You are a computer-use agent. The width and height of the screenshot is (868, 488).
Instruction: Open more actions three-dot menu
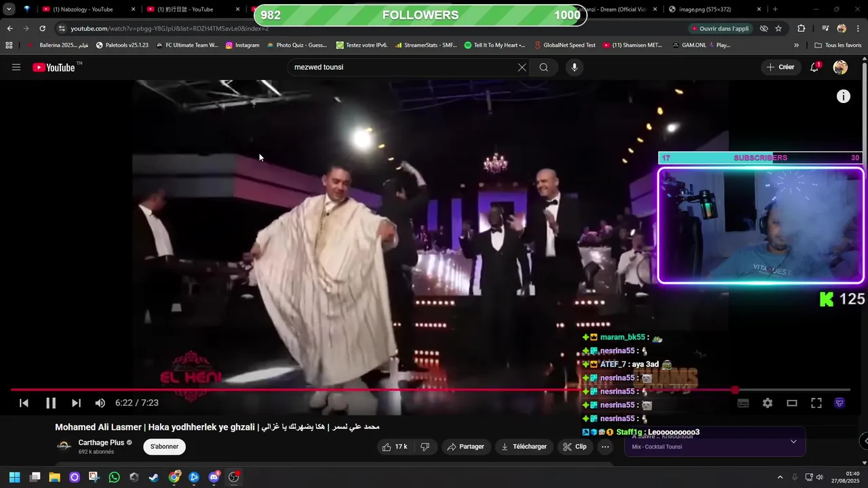[605, 447]
